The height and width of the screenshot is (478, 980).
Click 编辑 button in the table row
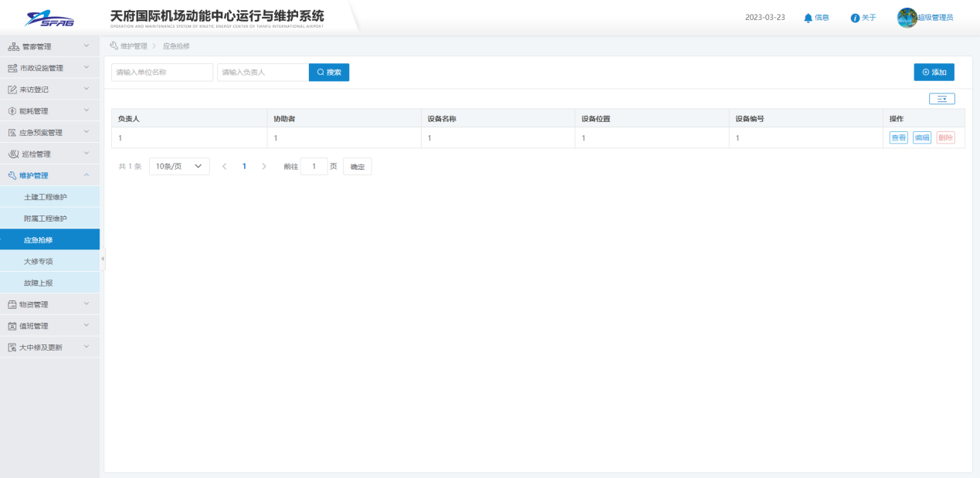(x=921, y=137)
